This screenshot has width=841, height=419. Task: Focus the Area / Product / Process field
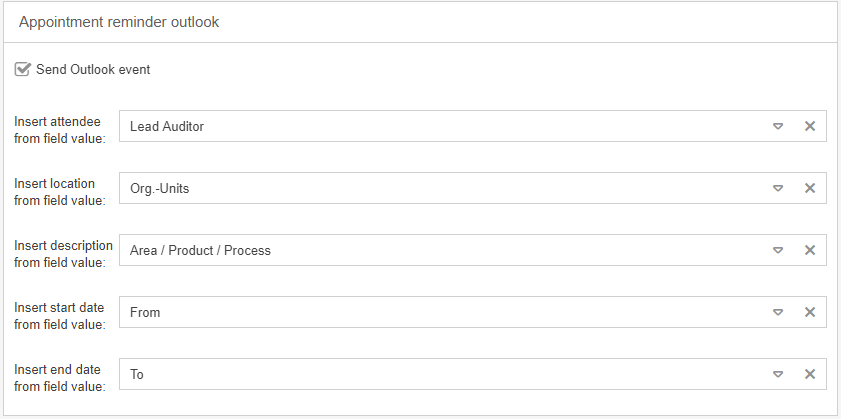pyautogui.click(x=440, y=250)
